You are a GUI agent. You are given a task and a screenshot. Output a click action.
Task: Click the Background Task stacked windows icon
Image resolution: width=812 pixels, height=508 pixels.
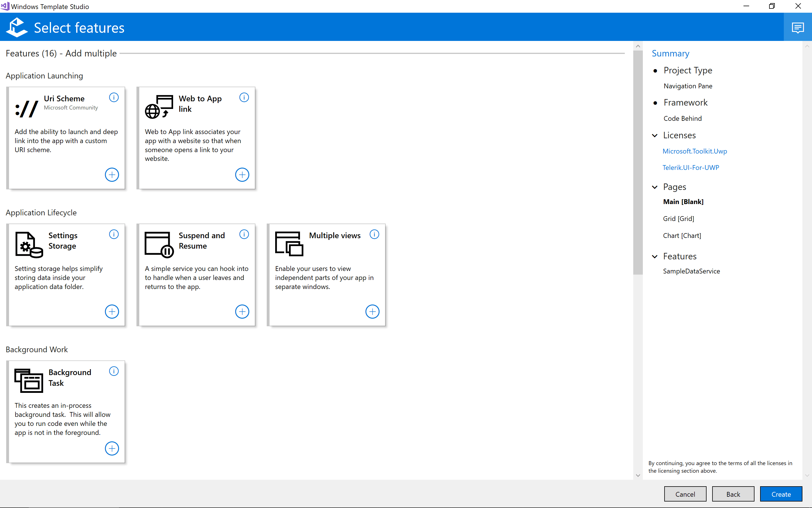point(29,381)
